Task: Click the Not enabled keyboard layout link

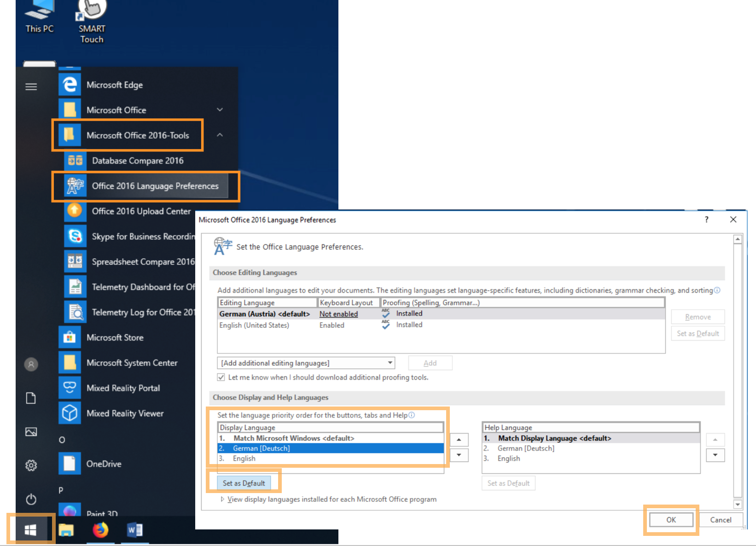Action: (x=338, y=314)
